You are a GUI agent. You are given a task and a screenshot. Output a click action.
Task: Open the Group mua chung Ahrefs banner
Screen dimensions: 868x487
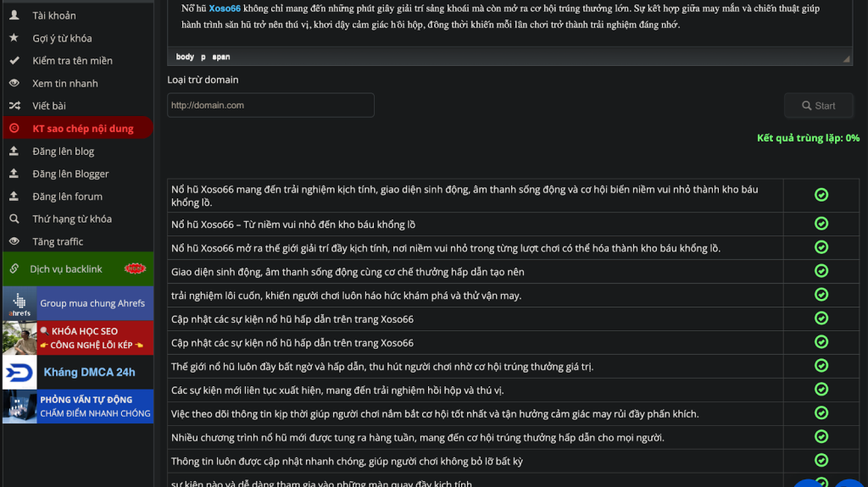(78, 303)
